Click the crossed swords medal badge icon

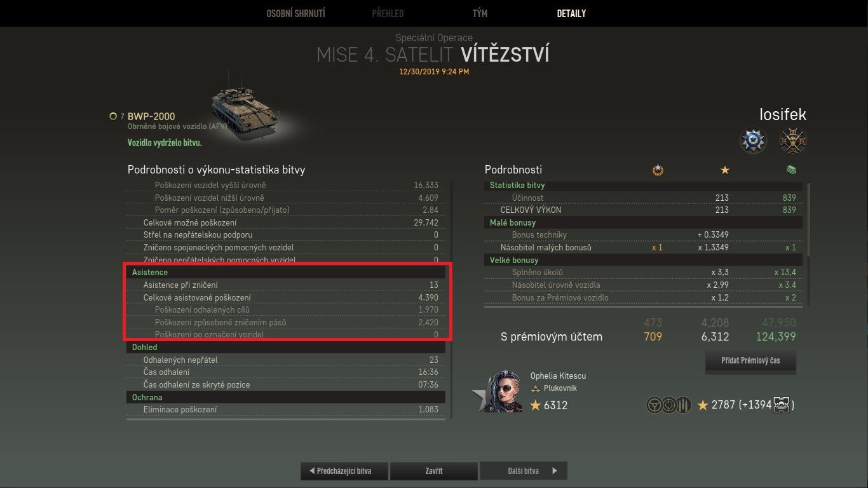(793, 140)
